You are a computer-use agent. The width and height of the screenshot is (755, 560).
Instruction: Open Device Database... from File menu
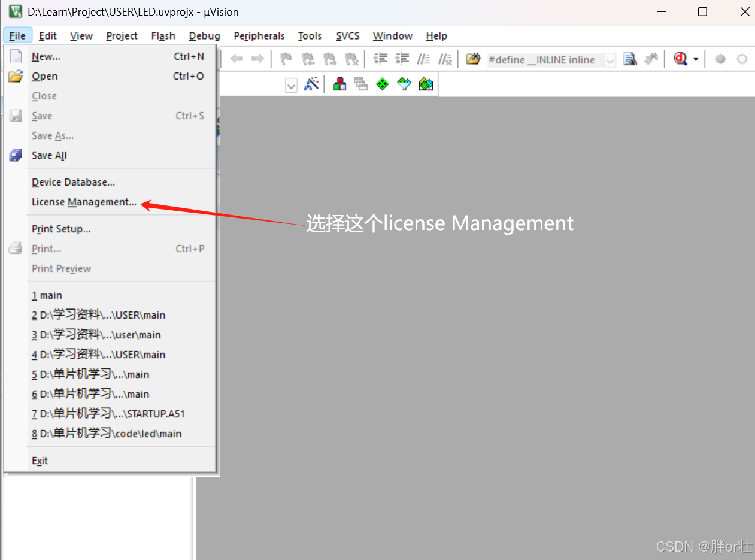[110, 182]
